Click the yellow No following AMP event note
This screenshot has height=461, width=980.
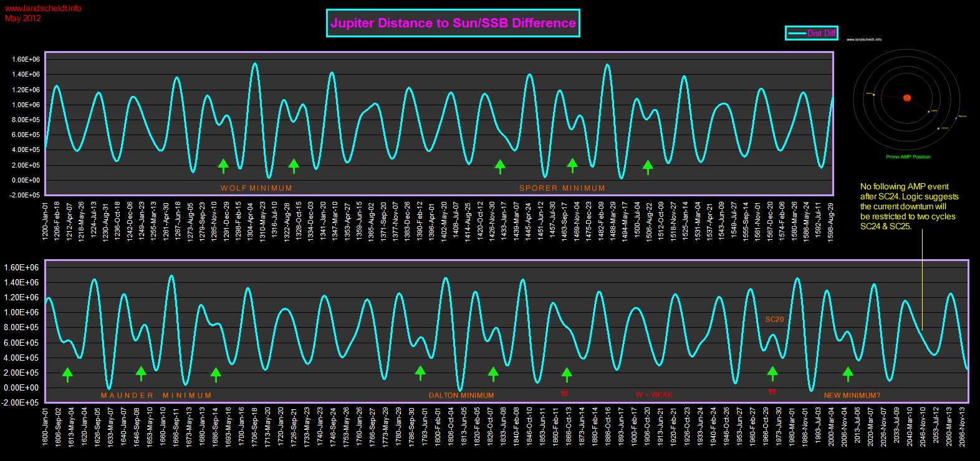pos(910,206)
